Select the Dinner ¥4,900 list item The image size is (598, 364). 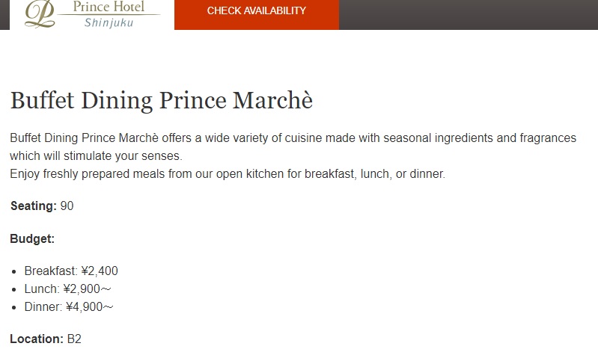tap(69, 306)
